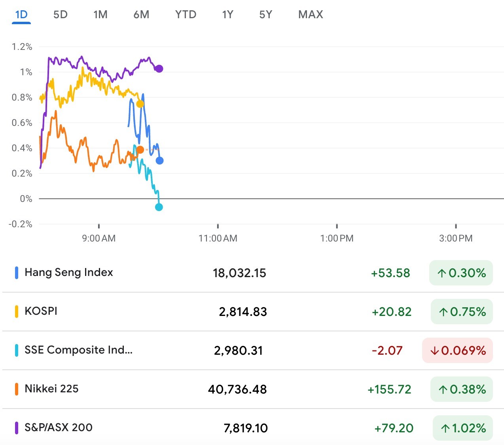The image size is (504, 445).
Task: Select the 1D time range tab
Action: tap(21, 15)
